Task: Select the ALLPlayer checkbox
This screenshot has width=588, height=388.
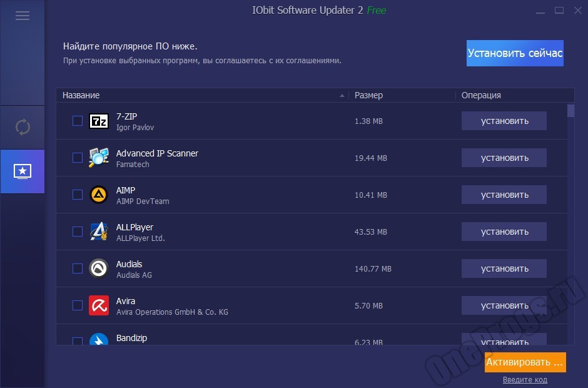Action: (78, 232)
